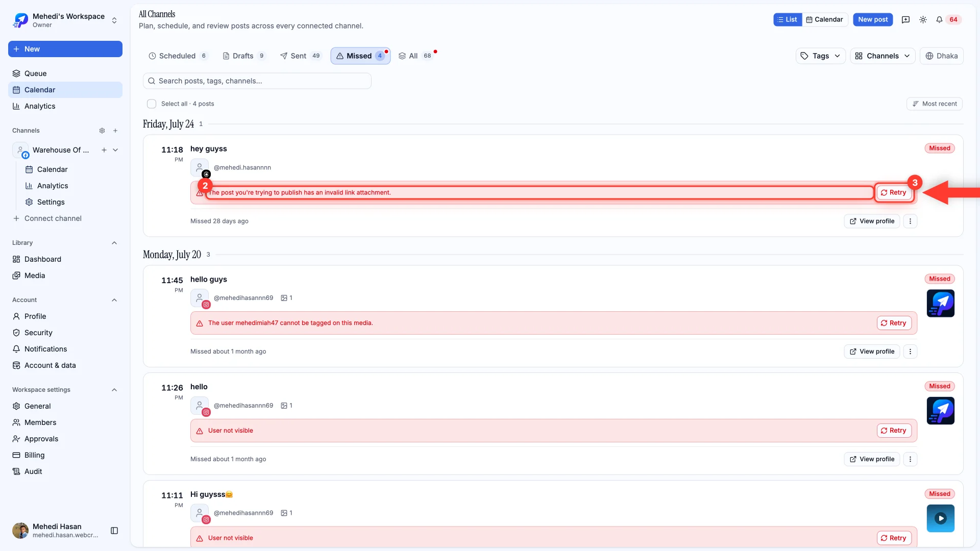Open top-level Analytics in the sidebar
Viewport: 980px width, 551px height.
click(65, 106)
